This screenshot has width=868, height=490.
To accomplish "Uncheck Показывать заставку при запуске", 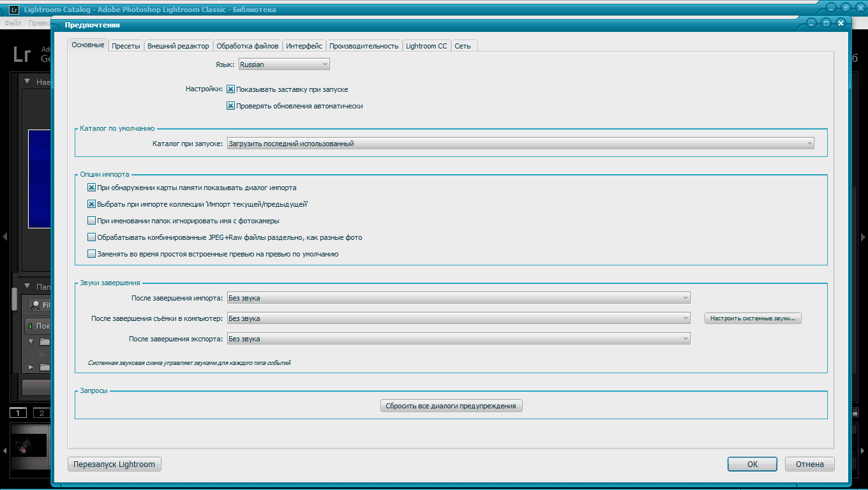I will click(x=231, y=89).
